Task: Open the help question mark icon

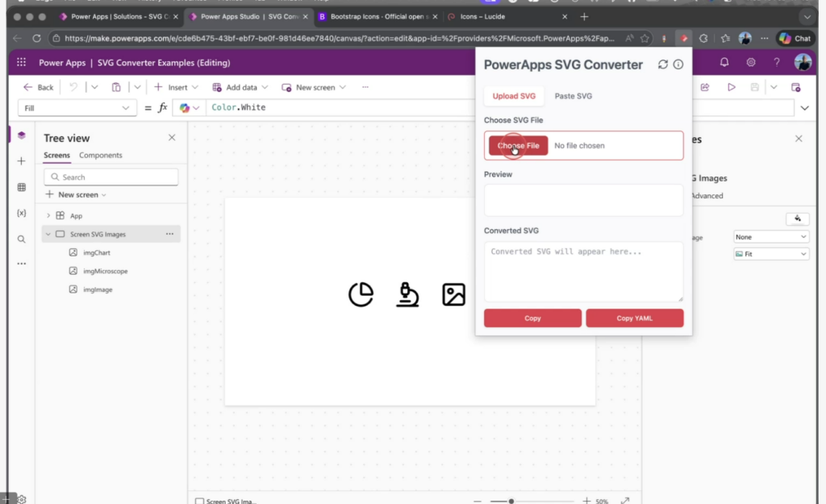Action: (777, 62)
